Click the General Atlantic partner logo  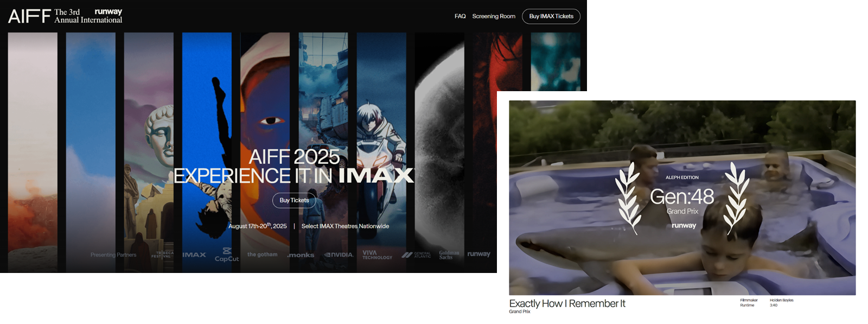pos(416,255)
